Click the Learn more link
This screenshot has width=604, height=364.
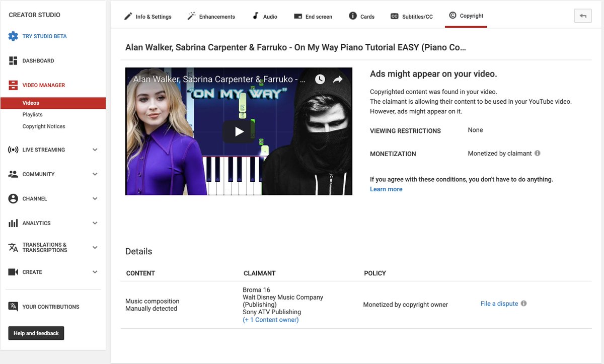pyautogui.click(x=386, y=189)
